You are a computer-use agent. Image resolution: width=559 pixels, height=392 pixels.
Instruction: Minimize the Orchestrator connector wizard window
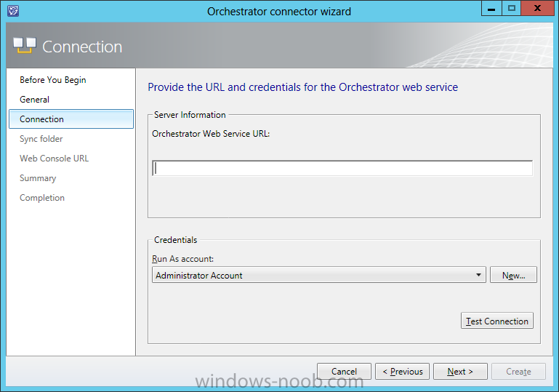click(491, 9)
